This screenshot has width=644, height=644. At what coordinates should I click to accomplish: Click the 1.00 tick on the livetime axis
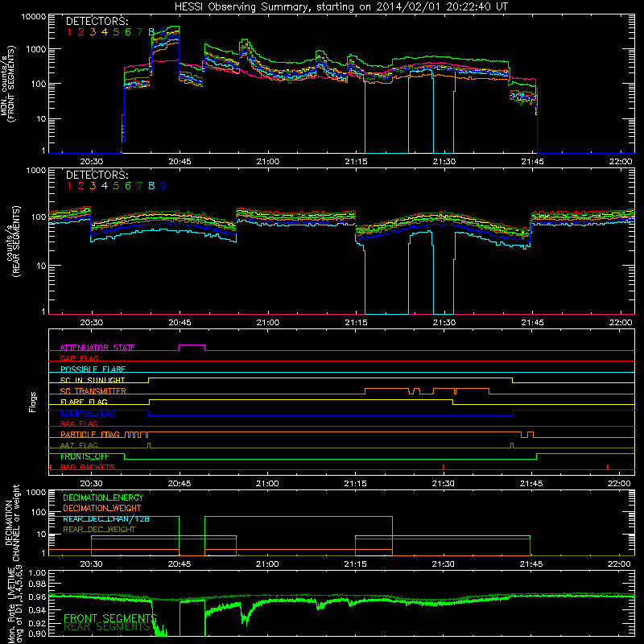37,572
